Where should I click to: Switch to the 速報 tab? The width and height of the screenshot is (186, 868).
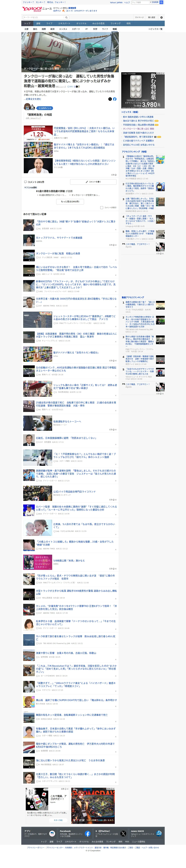38,24
